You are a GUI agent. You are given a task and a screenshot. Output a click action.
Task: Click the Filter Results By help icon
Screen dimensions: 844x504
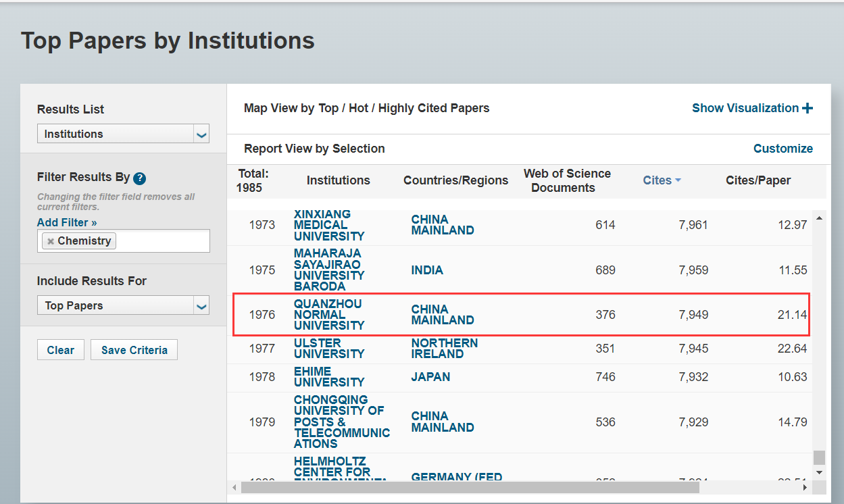pyautogui.click(x=140, y=178)
